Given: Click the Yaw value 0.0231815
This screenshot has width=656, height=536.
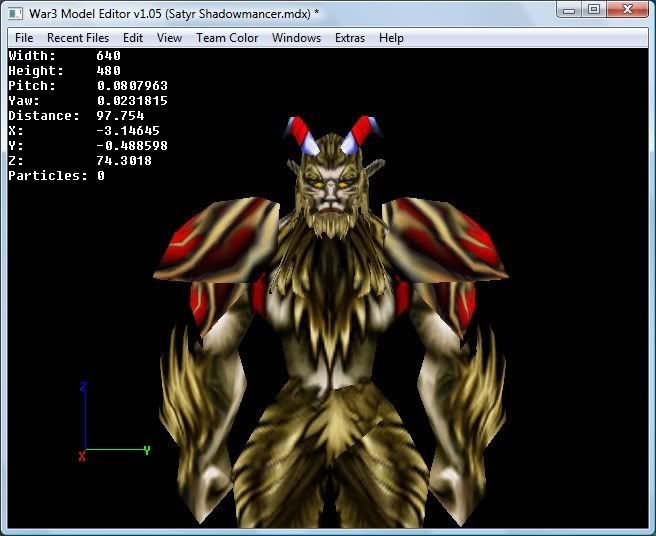Looking at the screenshot, I should click(x=132, y=100).
